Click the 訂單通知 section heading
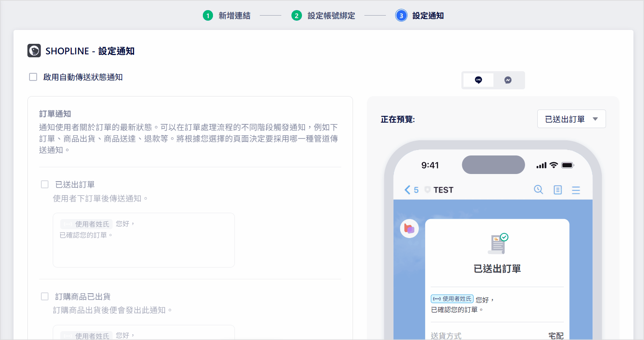 (x=55, y=114)
